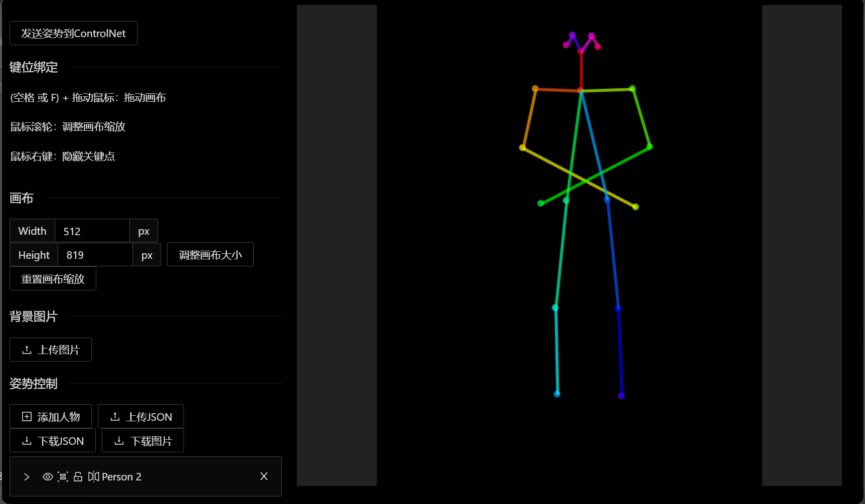Click the group/ungroup icon for Person 2
Image resolution: width=865 pixels, height=504 pixels.
tap(63, 477)
